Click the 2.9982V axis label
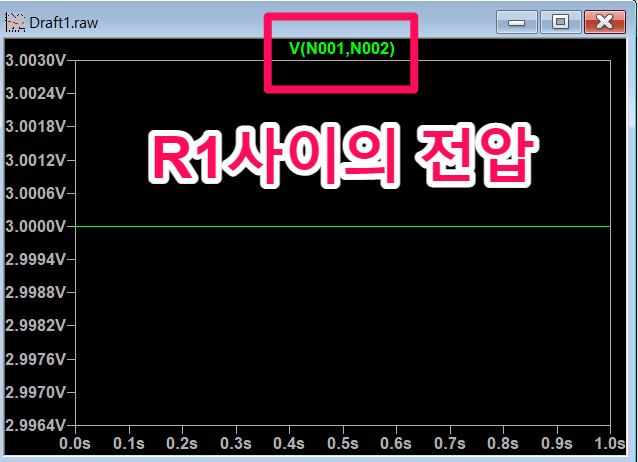This screenshot has width=638, height=462. click(x=35, y=325)
